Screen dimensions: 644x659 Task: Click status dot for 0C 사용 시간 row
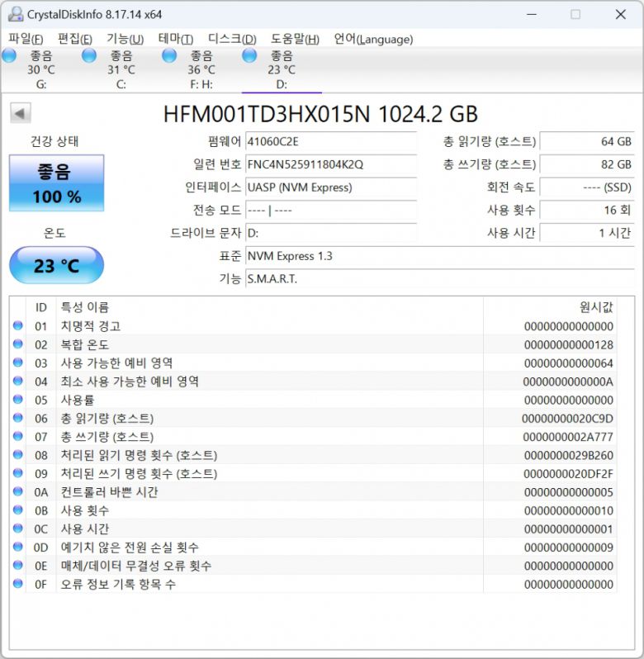pyautogui.click(x=17, y=529)
